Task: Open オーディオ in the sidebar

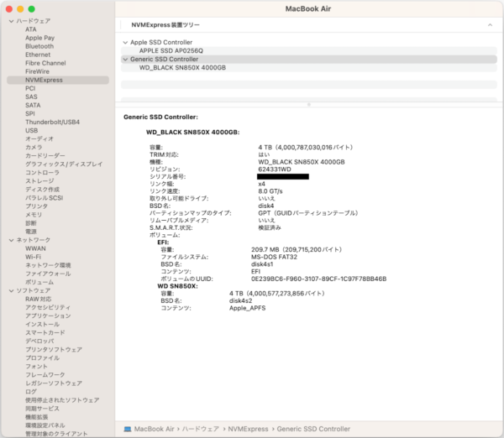Action: [x=39, y=139]
